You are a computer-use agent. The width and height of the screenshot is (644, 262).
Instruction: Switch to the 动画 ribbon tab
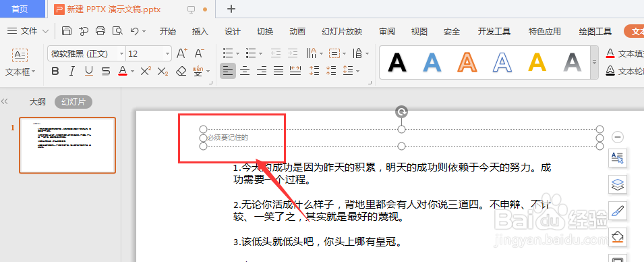click(297, 32)
